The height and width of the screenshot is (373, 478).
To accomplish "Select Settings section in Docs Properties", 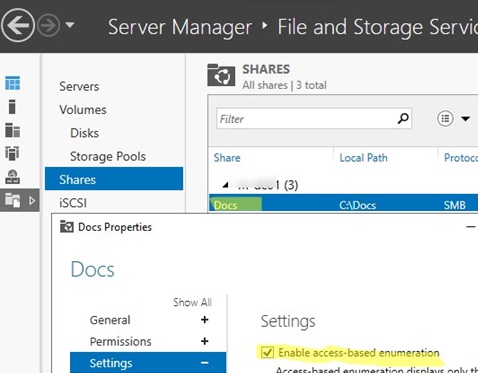I will pyautogui.click(x=148, y=363).
